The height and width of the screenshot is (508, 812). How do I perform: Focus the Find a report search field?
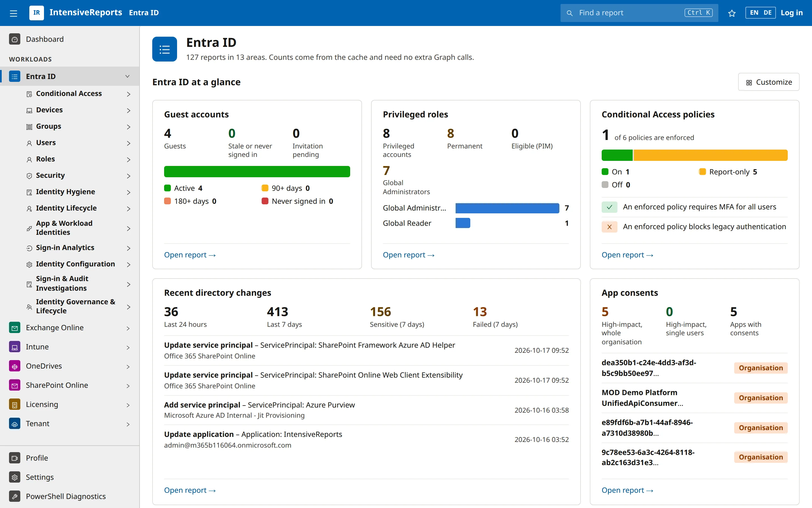639,13
